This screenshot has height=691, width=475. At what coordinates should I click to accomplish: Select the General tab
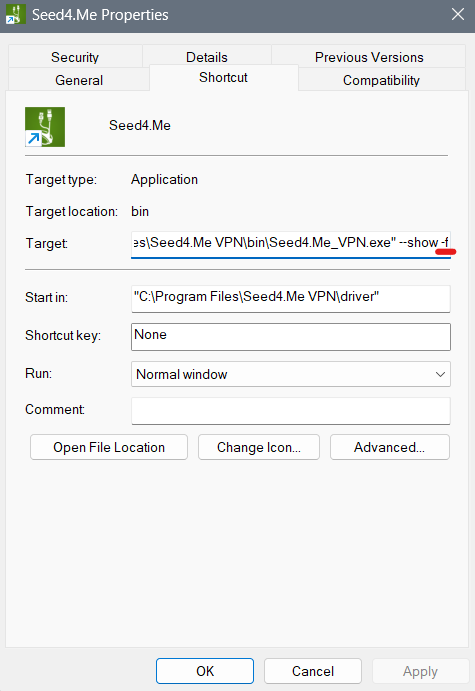point(79,80)
